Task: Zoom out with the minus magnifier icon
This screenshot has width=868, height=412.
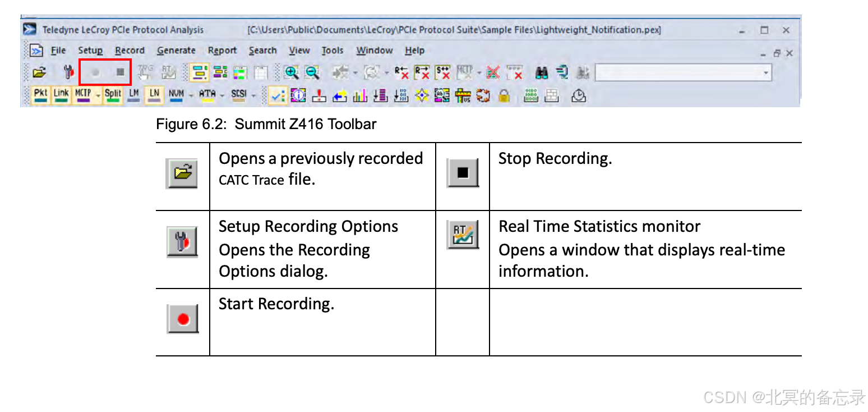Action: pos(312,72)
